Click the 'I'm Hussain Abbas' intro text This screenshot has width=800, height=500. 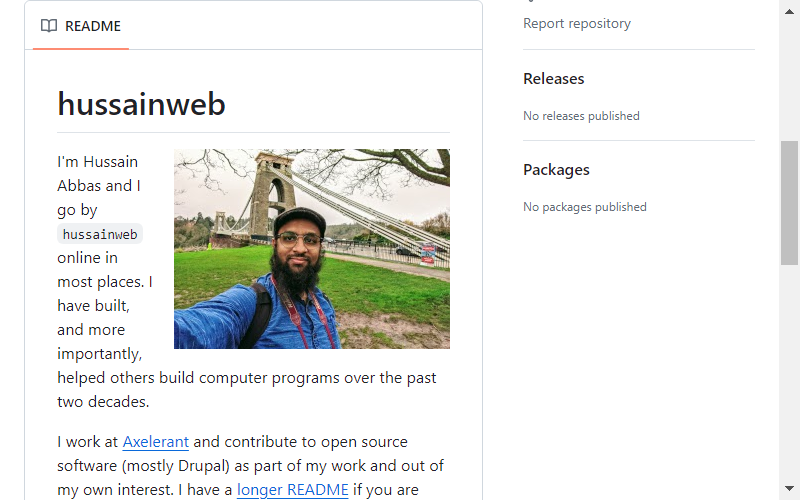[98, 173]
